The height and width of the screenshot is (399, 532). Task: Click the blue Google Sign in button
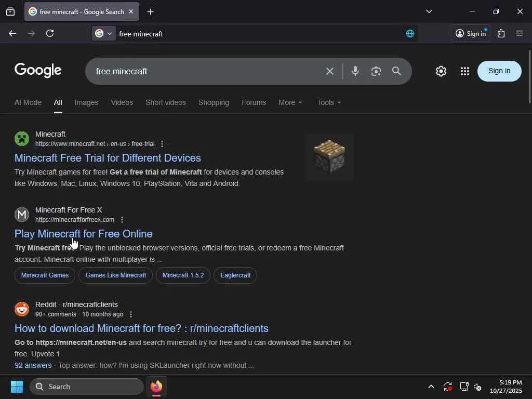point(499,71)
